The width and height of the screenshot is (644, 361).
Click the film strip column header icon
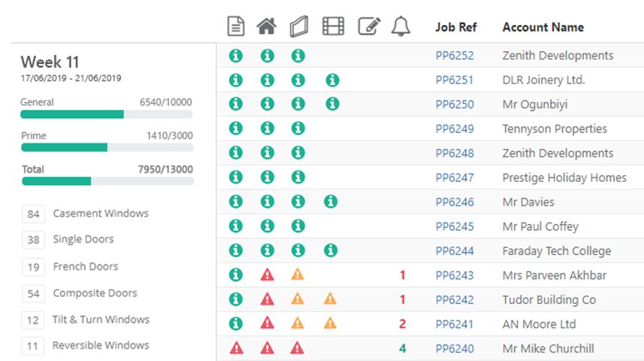(333, 27)
